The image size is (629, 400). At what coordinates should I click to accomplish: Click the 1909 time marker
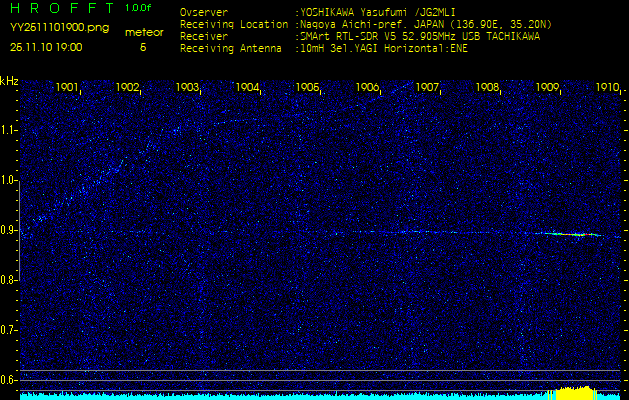547,88
